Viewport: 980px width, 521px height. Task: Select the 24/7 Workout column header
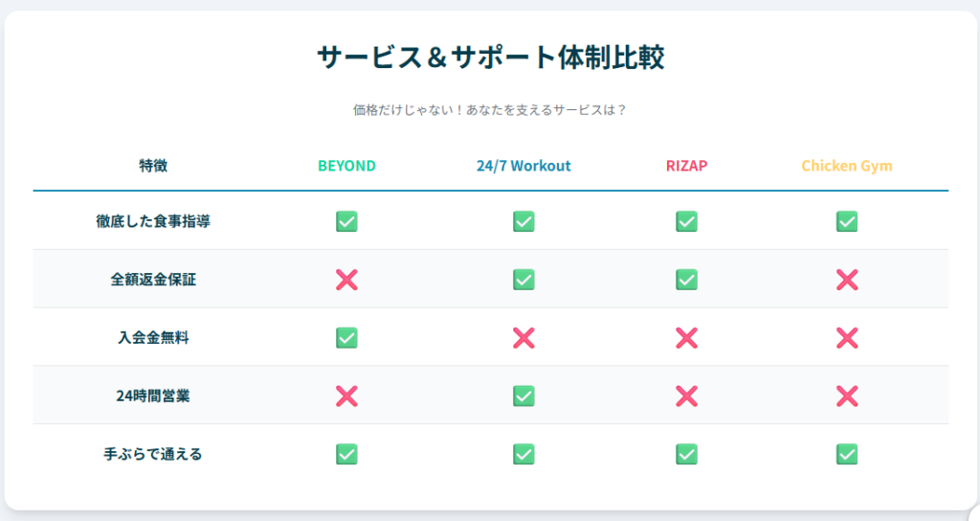pyautogui.click(x=523, y=166)
